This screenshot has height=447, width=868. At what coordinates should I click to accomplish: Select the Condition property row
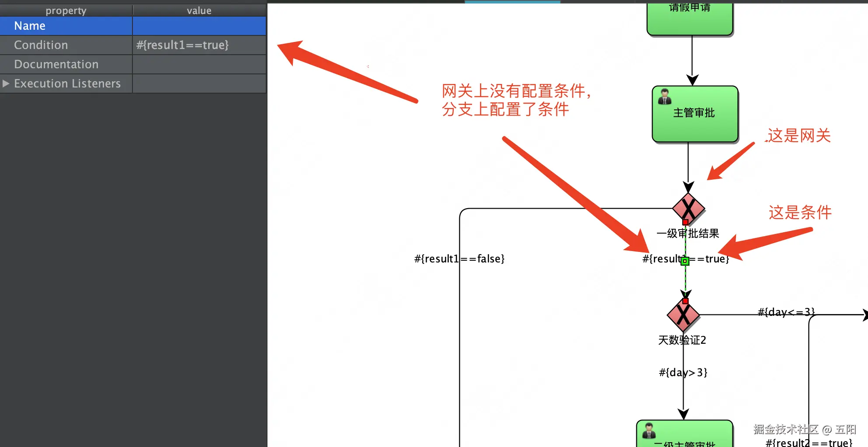[133, 45]
